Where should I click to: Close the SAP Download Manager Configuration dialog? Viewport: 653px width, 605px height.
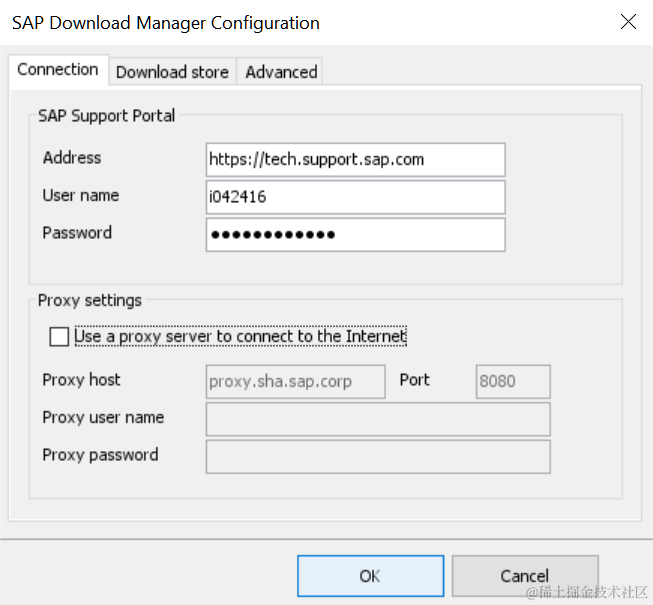tap(628, 22)
